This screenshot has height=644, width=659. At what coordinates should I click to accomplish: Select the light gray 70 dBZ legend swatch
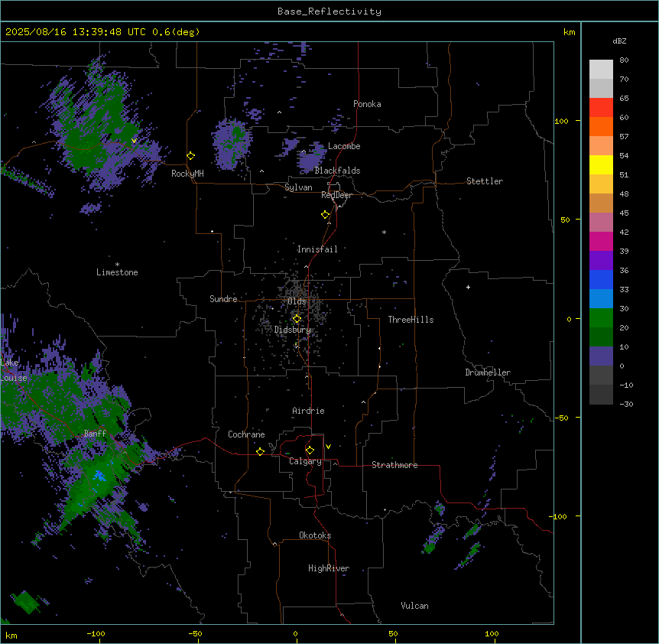click(601, 88)
